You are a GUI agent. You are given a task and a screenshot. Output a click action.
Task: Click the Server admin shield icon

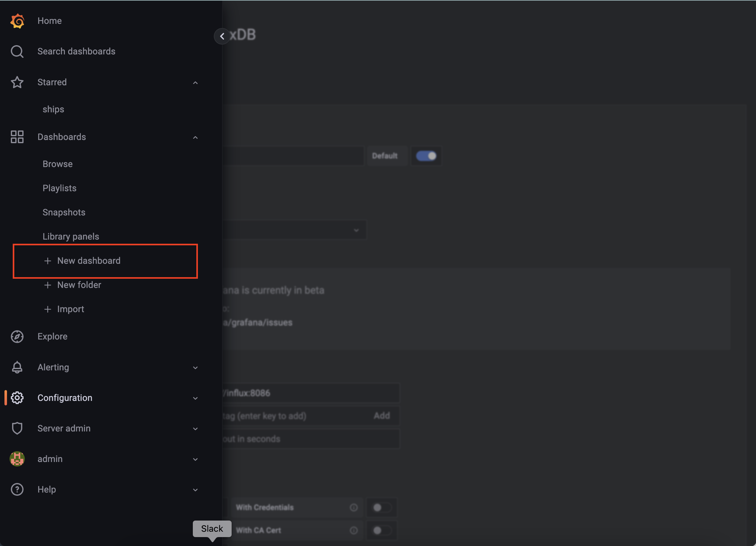pyautogui.click(x=17, y=428)
